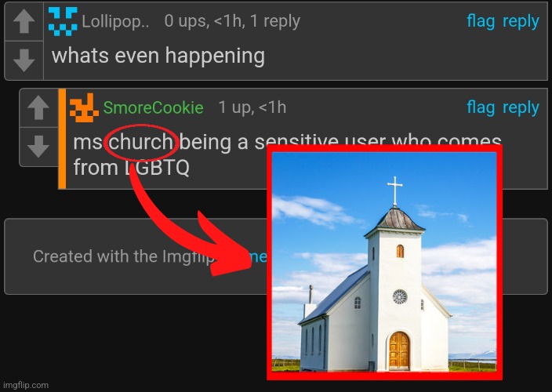
Task: Flag Lollipop's comment
Action: (x=481, y=21)
